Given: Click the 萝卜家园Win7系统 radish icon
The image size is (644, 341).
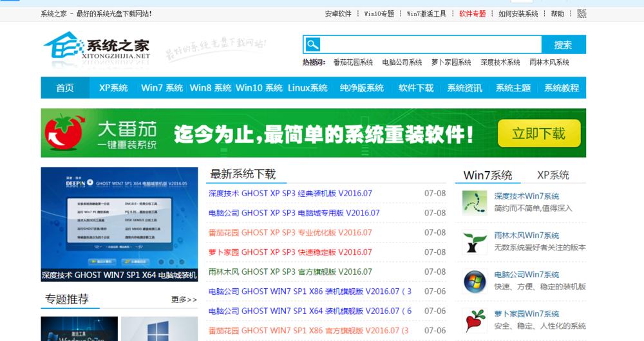Looking at the screenshot, I should point(475,320).
